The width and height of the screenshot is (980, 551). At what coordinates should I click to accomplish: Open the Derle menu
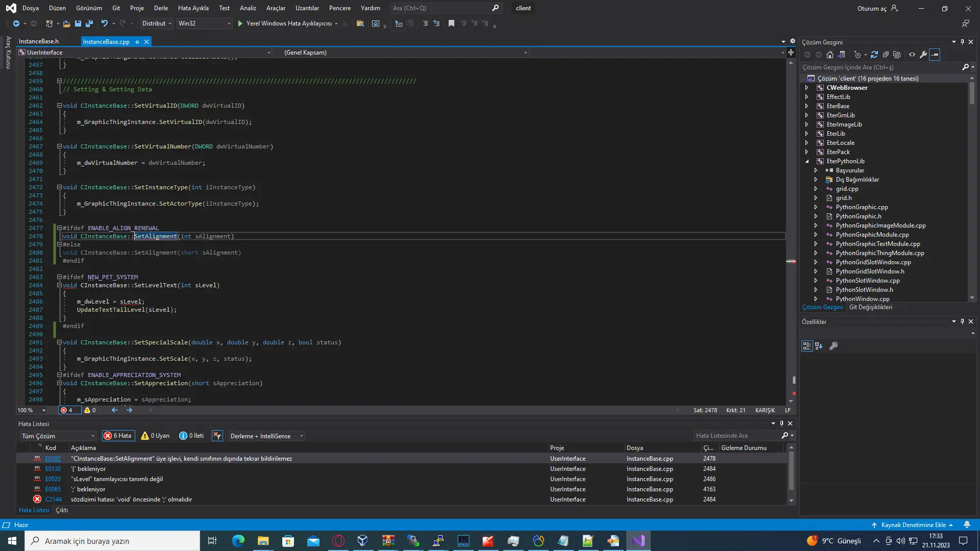[x=161, y=8]
